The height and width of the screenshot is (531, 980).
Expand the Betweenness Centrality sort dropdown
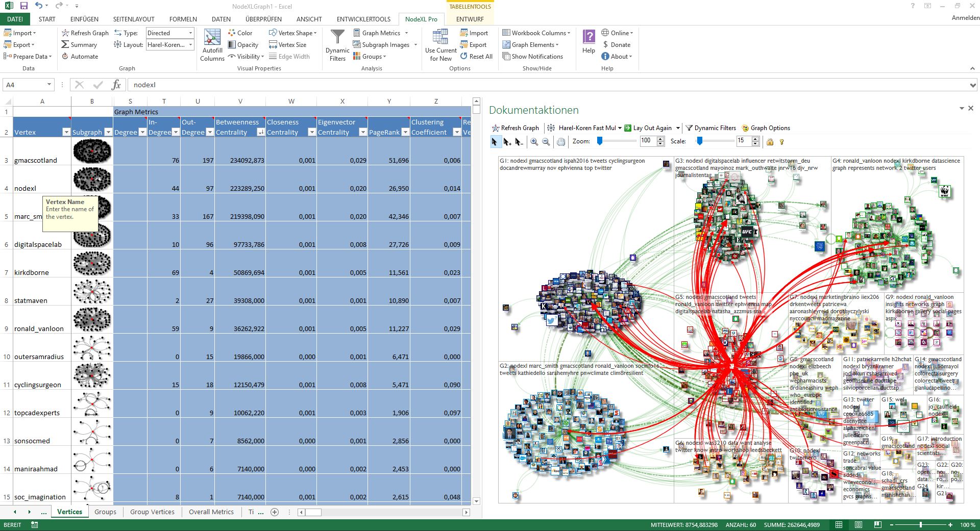(260, 132)
